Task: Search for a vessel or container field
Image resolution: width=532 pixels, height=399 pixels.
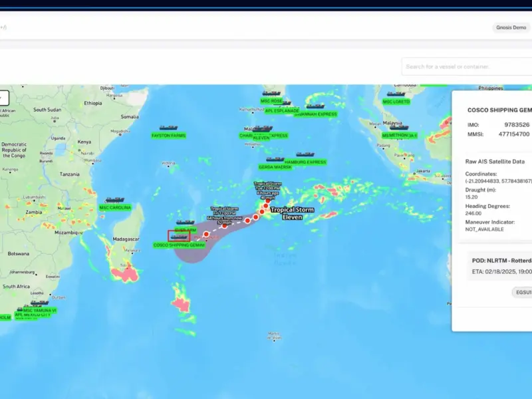Action: point(467,66)
